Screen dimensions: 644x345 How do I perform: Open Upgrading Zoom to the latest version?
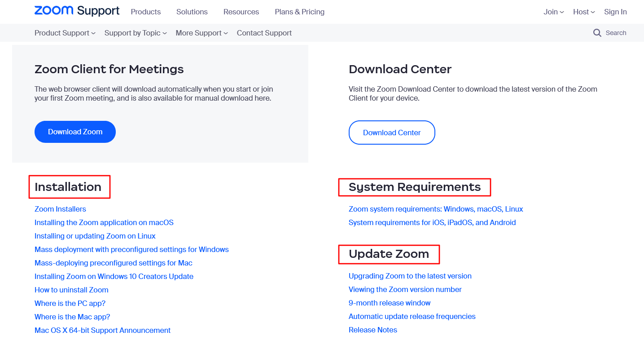(x=410, y=276)
